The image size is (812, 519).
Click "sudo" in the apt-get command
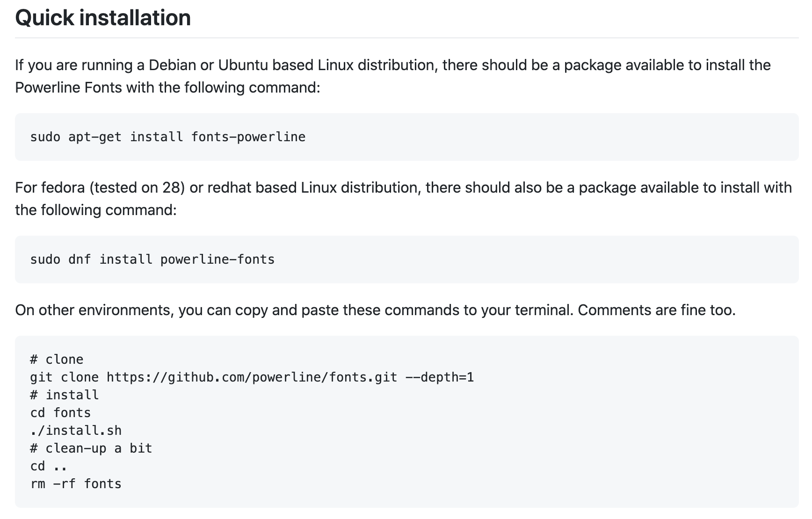(45, 137)
